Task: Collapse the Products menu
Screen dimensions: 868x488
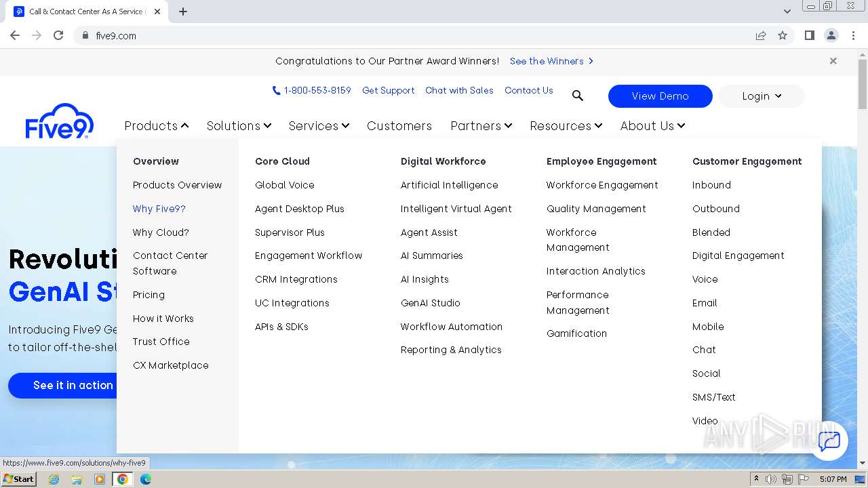Action: tap(157, 126)
